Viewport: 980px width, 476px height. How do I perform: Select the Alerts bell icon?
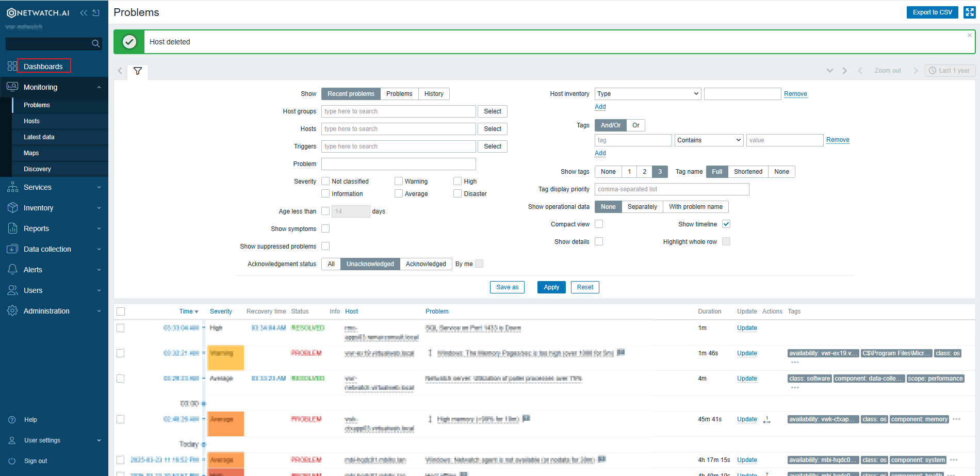point(12,269)
